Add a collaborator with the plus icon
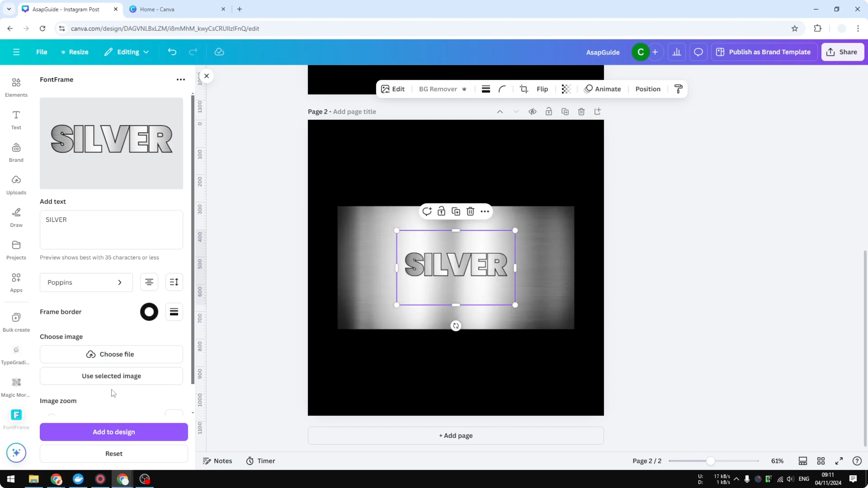Viewport: 868px width, 488px height. click(x=655, y=52)
